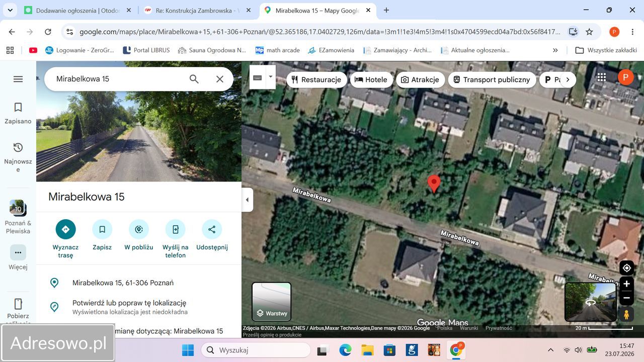The height and width of the screenshot is (362, 644).
Task: Click the Wyznacz trasę directions button
Action: [x=65, y=239]
